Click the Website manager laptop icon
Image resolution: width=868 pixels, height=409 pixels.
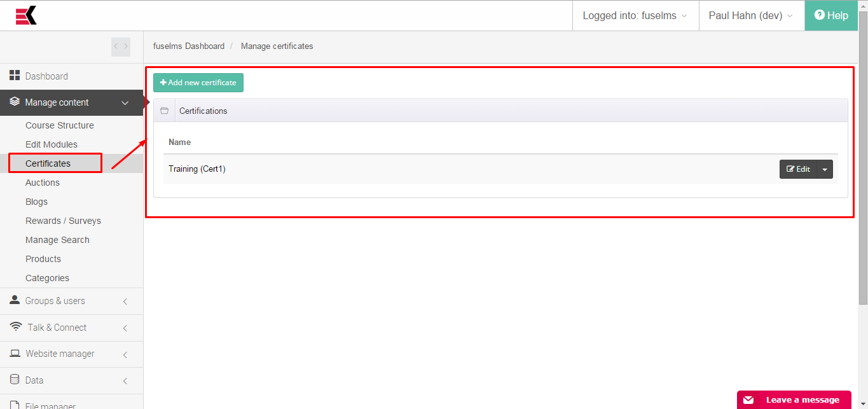(x=15, y=353)
